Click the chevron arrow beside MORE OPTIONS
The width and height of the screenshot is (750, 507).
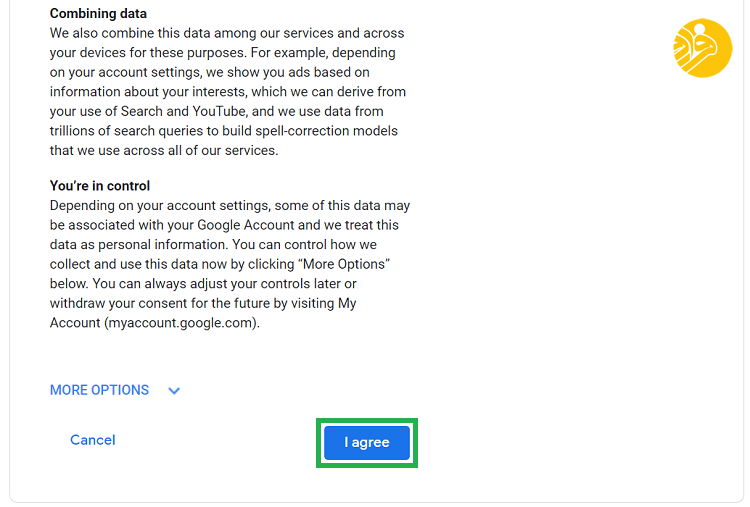(x=174, y=391)
